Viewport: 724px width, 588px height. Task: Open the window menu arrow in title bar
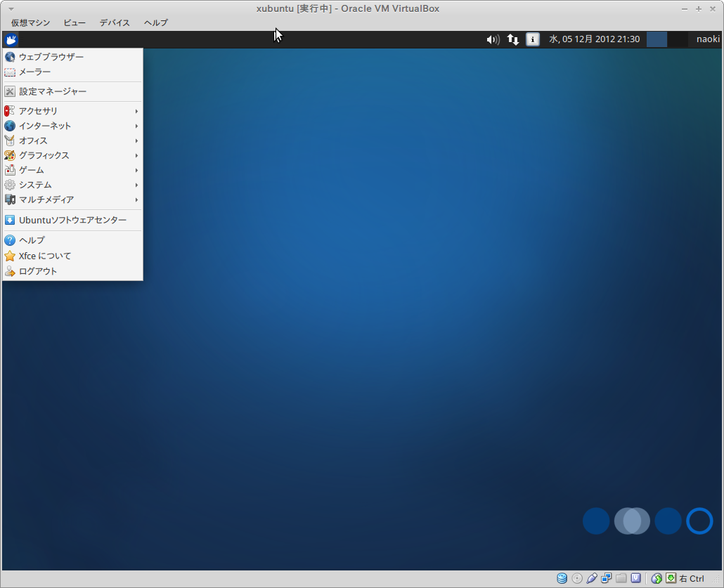pos(11,8)
